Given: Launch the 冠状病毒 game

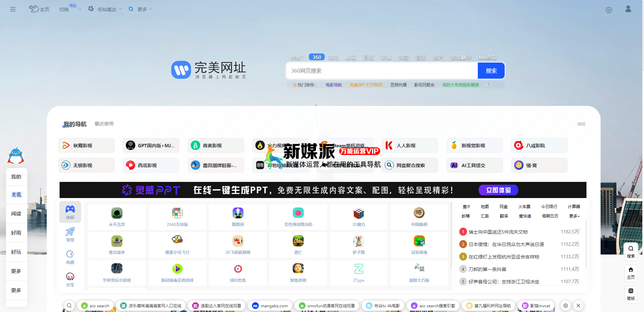Looking at the screenshot, I should click(x=419, y=245).
